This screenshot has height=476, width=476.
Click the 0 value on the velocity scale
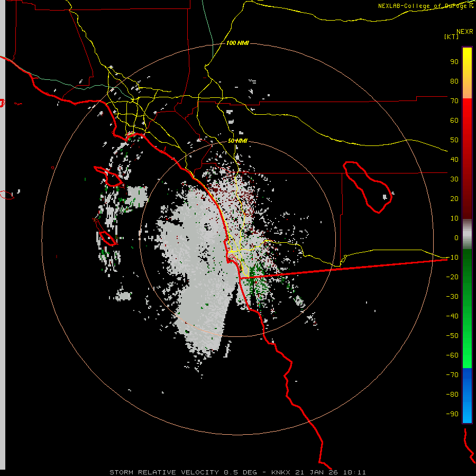456,237
